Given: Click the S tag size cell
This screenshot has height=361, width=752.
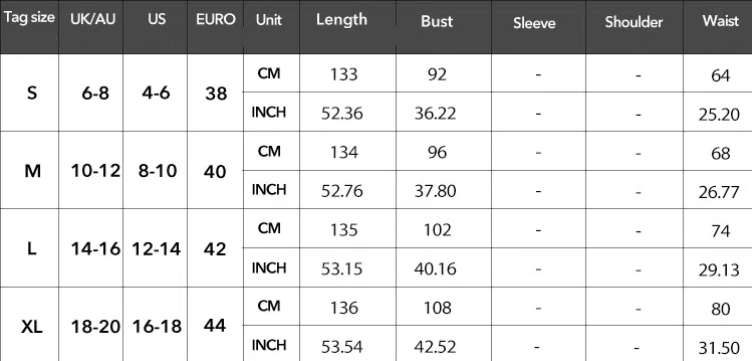Looking at the screenshot, I should [32, 93].
